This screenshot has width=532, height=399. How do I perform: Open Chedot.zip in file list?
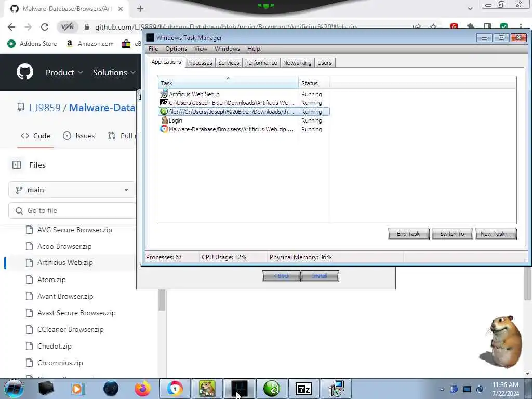[54, 346]
